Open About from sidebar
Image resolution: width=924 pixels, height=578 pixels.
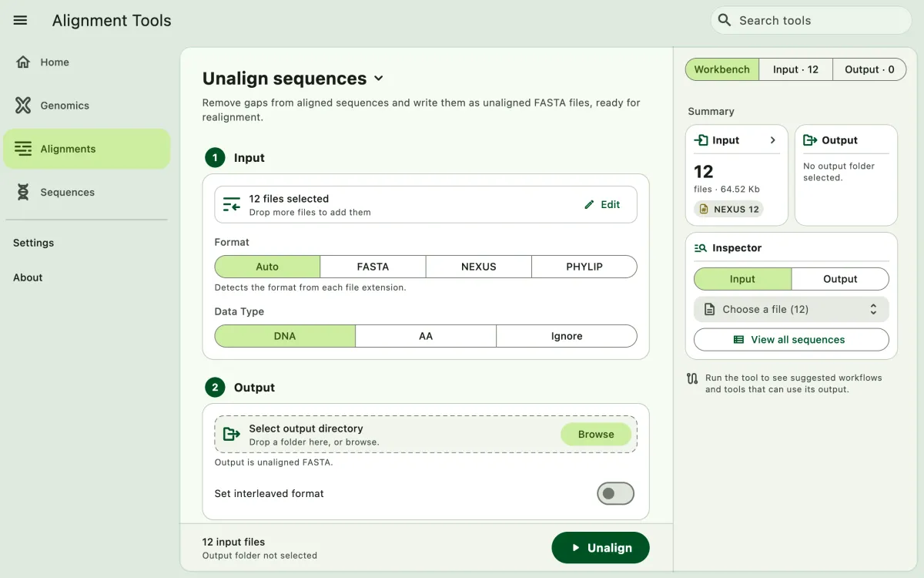28,277
